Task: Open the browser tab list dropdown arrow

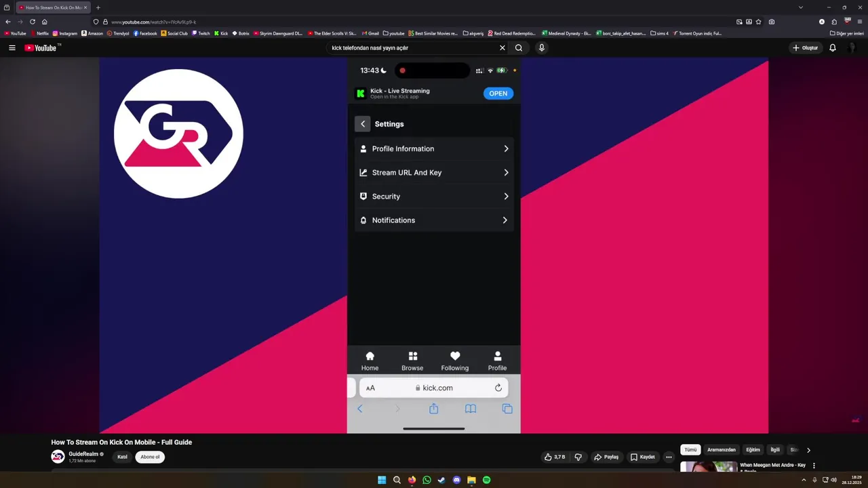Action: pyautogui.click(x=801, y=7)
